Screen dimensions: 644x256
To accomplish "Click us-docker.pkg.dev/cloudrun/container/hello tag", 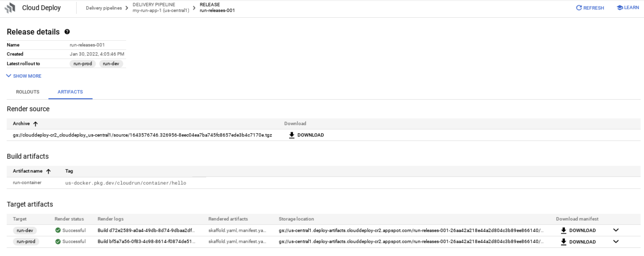I will [x=125, y=183].
